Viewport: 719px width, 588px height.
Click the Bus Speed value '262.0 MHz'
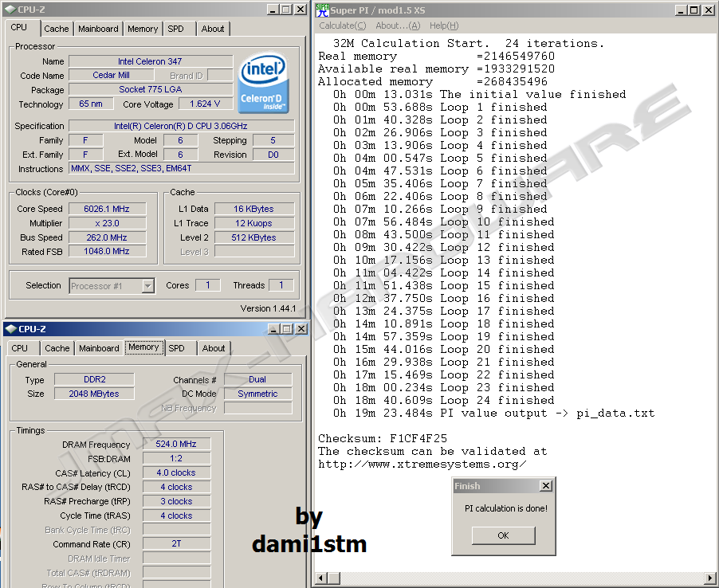point(108,237)
